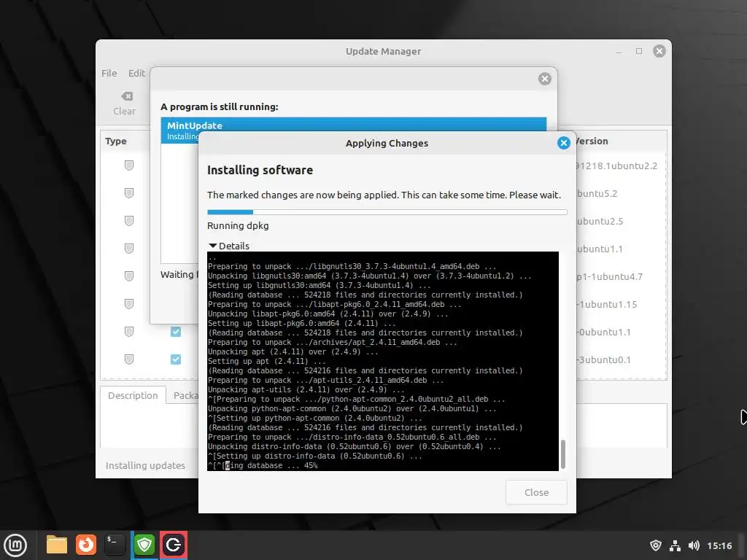Screen dimensions: 747x560
Task: Click version cell p1-1ubuntu4.7
Action: click(609, 276)
